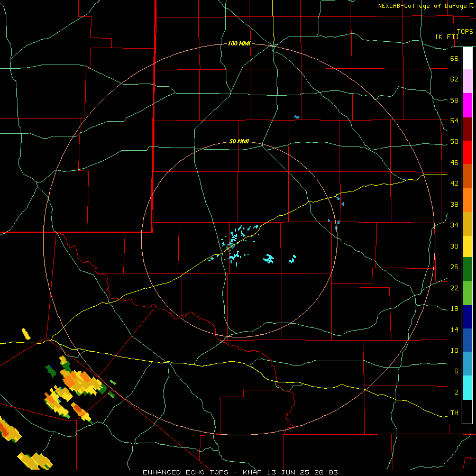This screenshot has width=476, height=476.
Task: Click the light pink 62 kft legend swatch
Action: (x=467, y=81)
